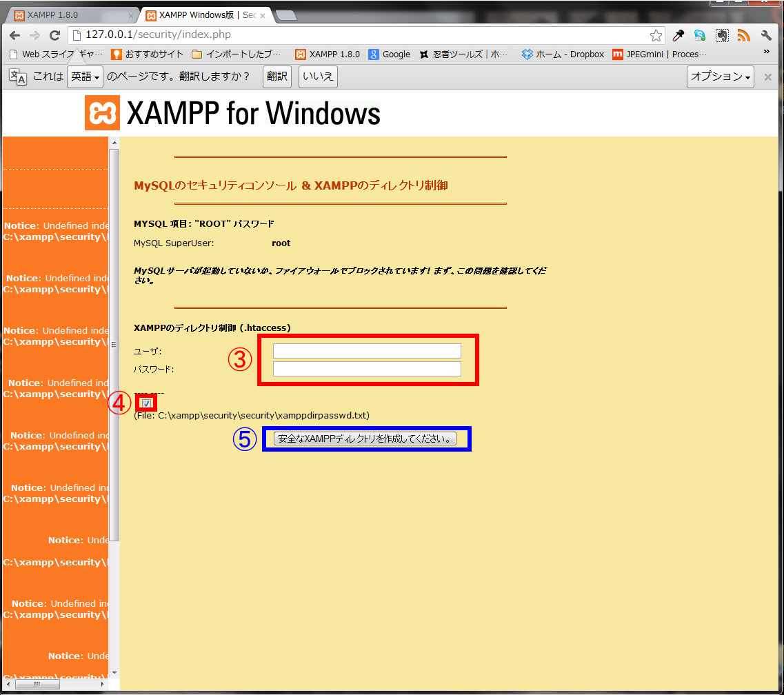This screenshot has width=784, height=695.
Task: Click the XAMPP orange logo
Action: pos(102,112)
